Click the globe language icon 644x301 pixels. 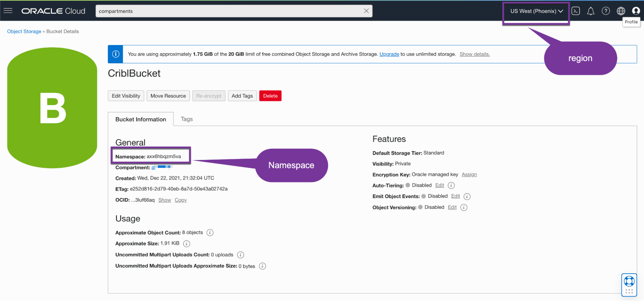(620, 11)
